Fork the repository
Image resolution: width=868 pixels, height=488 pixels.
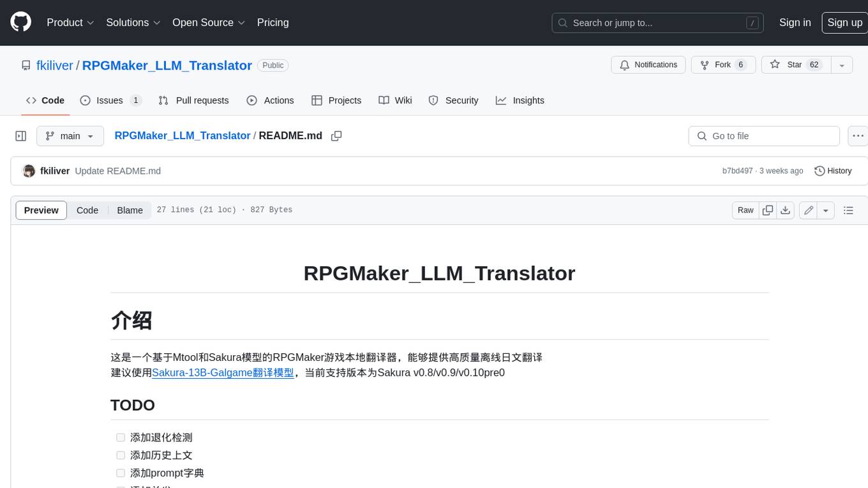point(723,65)
